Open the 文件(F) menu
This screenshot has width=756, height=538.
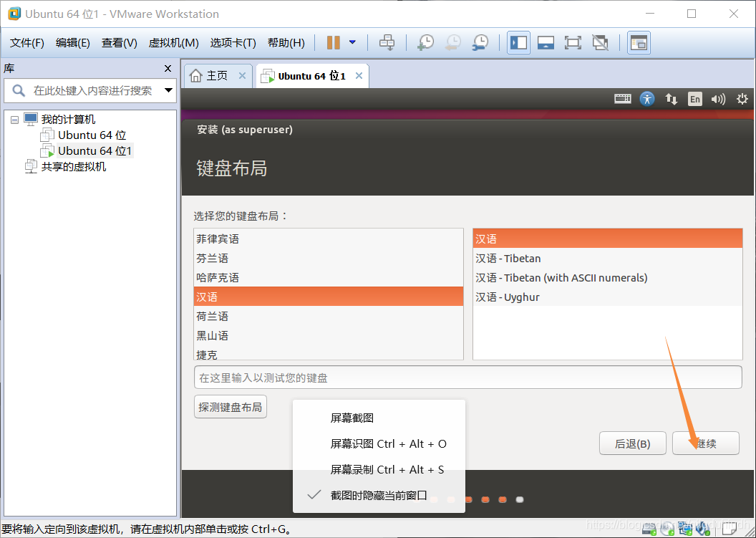27,43
